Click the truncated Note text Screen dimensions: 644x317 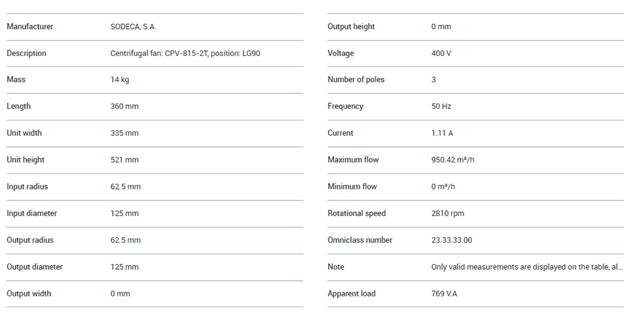point(527,267)
